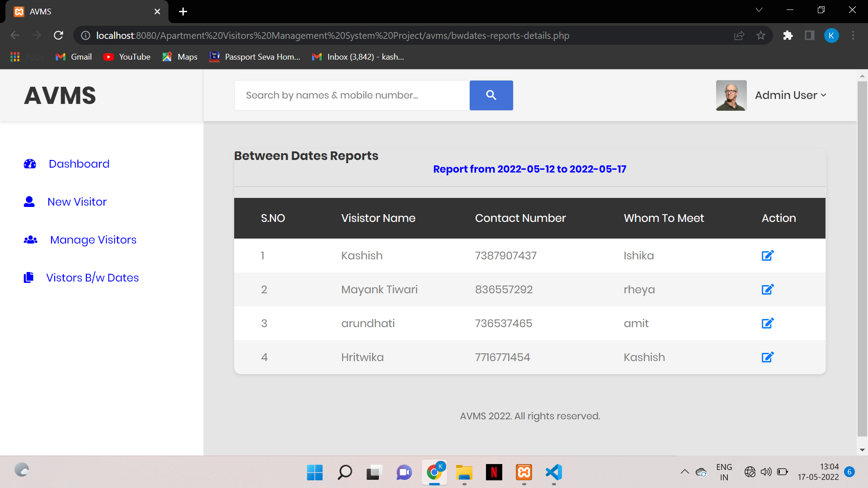
Task: Launch XAMPP from the taskbar
Action: coord(524,473)
